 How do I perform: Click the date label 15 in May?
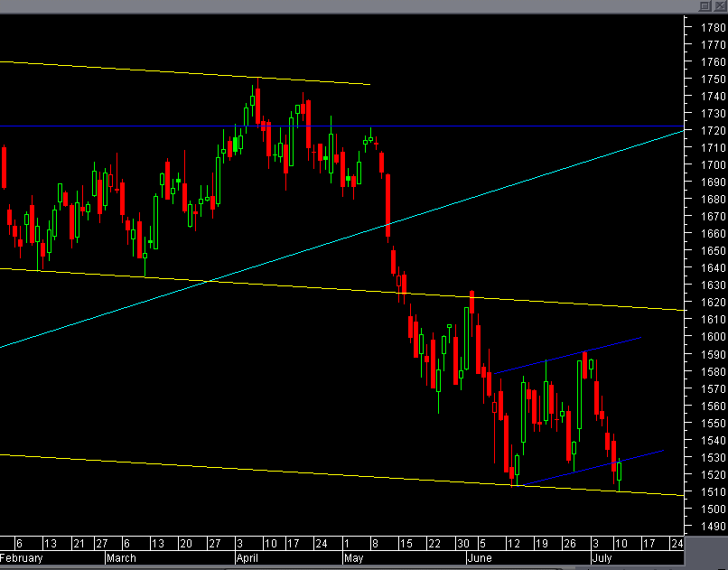tap(406, 543)
